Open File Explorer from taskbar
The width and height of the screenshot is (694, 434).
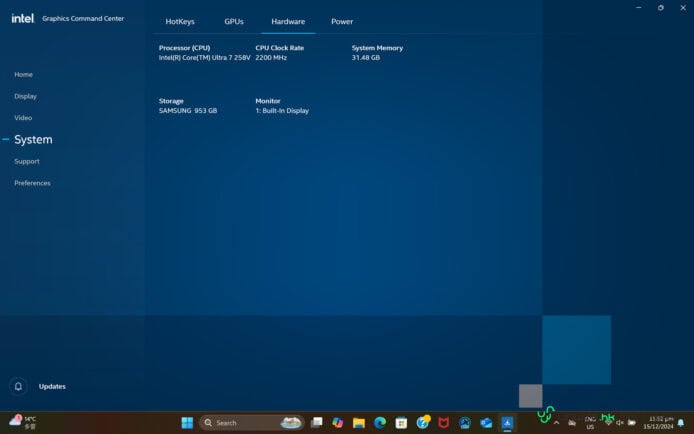click(359, 423)
